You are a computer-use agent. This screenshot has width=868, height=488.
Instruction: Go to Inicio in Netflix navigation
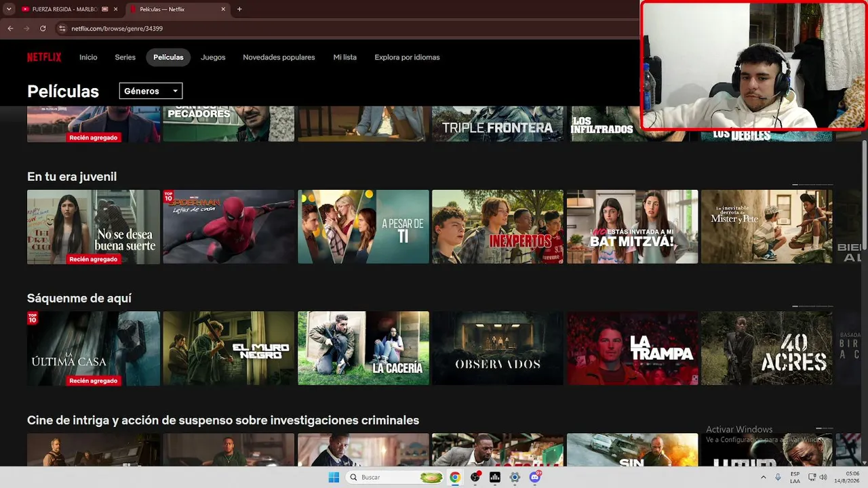88,58
